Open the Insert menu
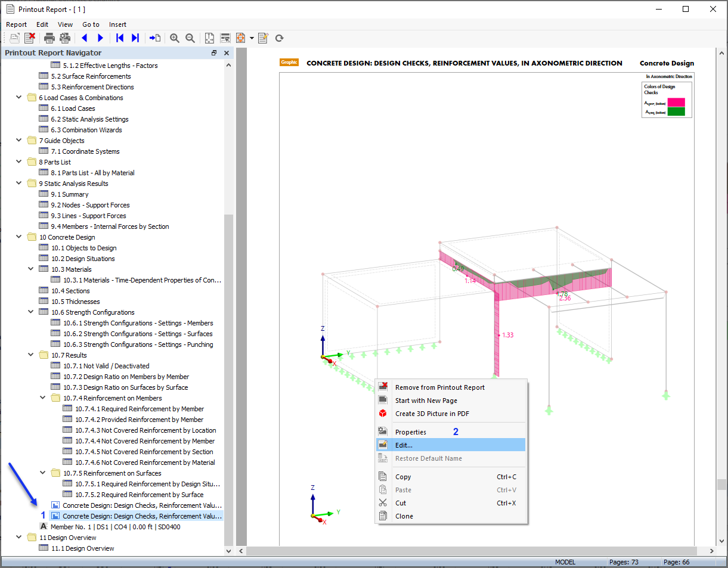The height and width of the screenshot is (568, 728). 117,24
